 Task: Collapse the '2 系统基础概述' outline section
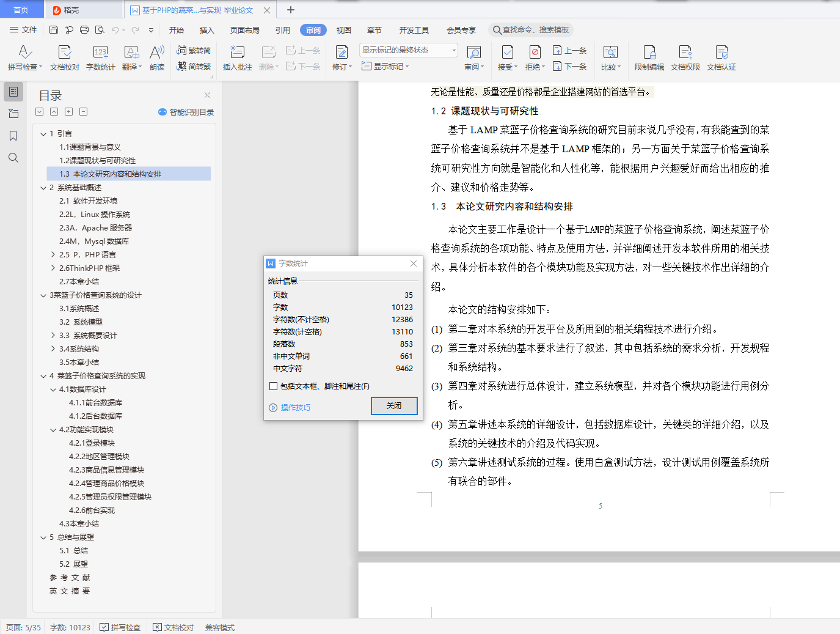click(43, 188)
